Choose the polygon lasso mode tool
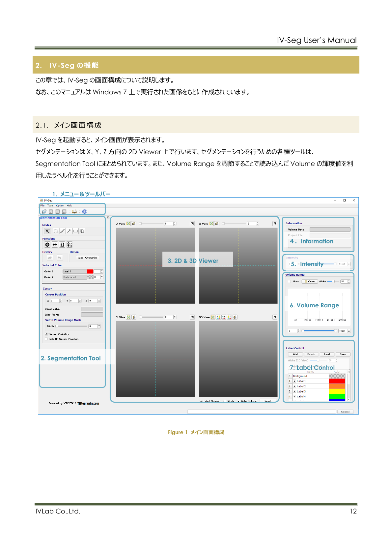Viewport: 392px width, 555px height. pos(56,231)
